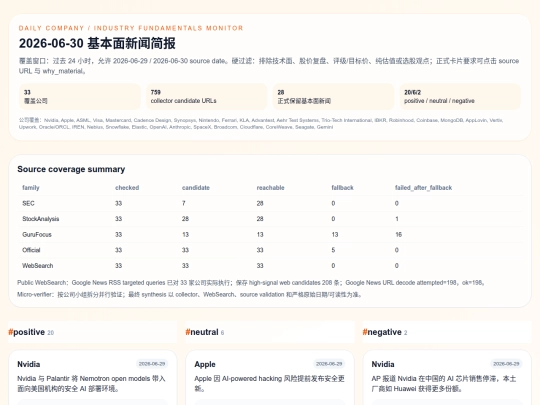The image size is (540, 405).
Task: Select the '759 collector candidate URLs' card
Action: [207, 96]
